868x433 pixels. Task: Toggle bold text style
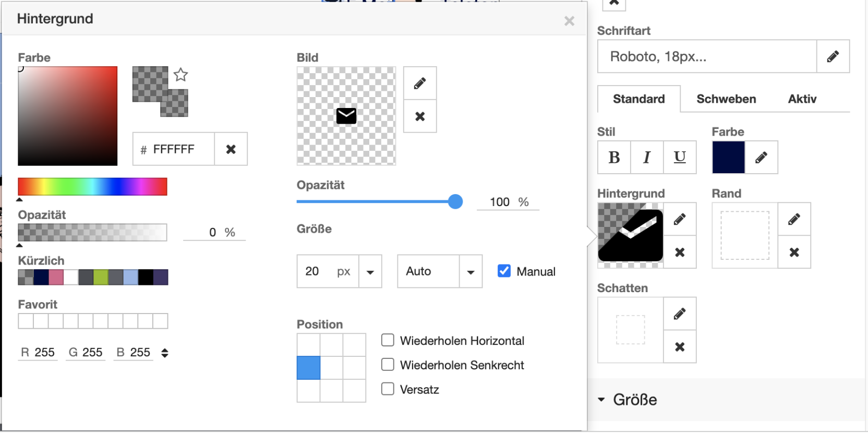614,157
